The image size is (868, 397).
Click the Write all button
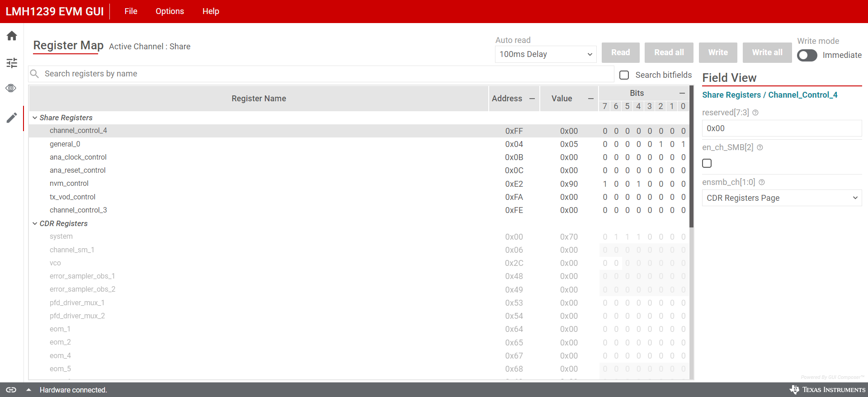767,52
